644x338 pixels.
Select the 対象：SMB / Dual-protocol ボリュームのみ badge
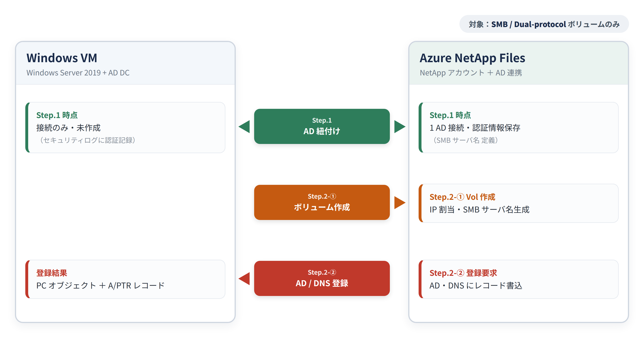click(x=544, y=24)
